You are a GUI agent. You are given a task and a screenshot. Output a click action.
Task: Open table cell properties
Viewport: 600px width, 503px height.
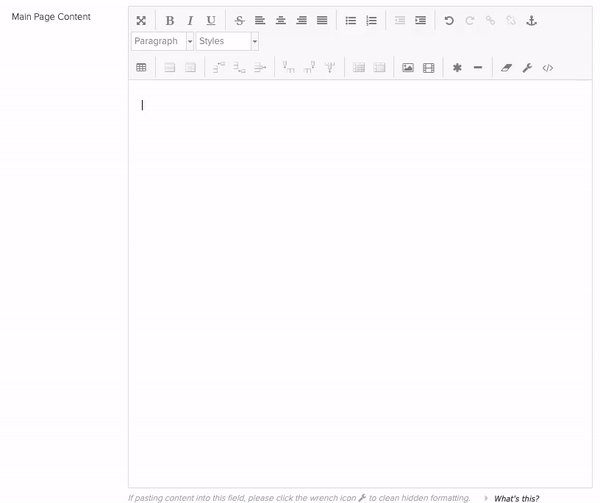[x=190, y=68]
